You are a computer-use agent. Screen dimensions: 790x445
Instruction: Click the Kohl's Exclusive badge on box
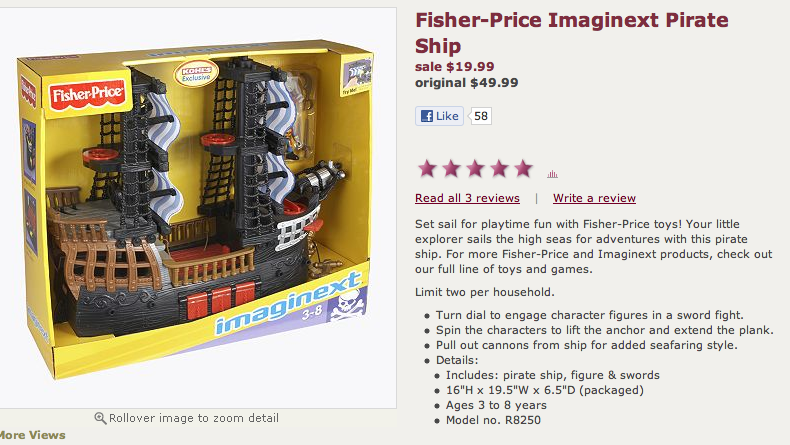coord(196,74)
